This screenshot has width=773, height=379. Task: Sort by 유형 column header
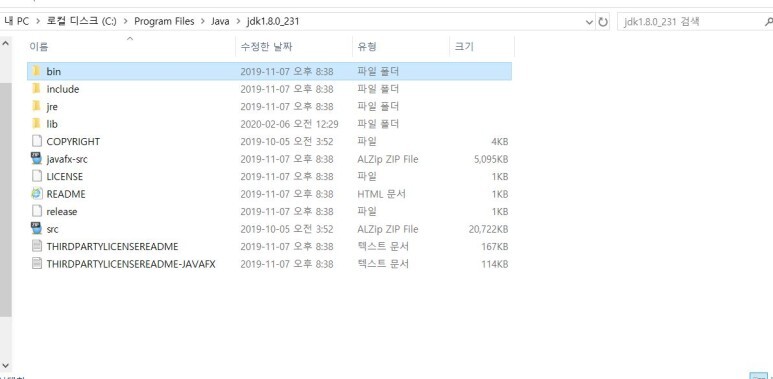point(401,47)
